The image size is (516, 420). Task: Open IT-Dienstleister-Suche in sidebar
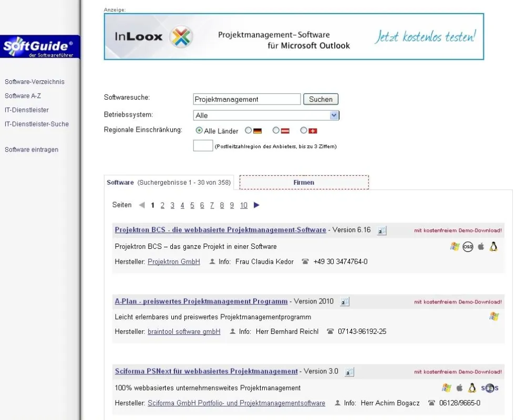tap(37, 124)
